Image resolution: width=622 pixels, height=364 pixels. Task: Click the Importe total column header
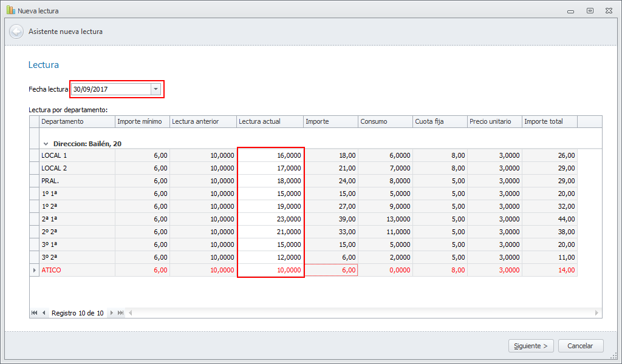549,121
